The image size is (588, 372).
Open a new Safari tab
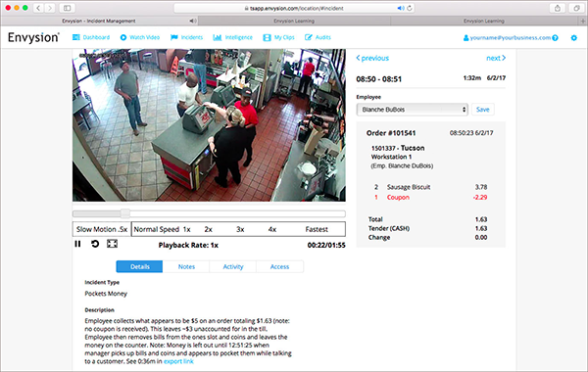(x=583, y=21)
